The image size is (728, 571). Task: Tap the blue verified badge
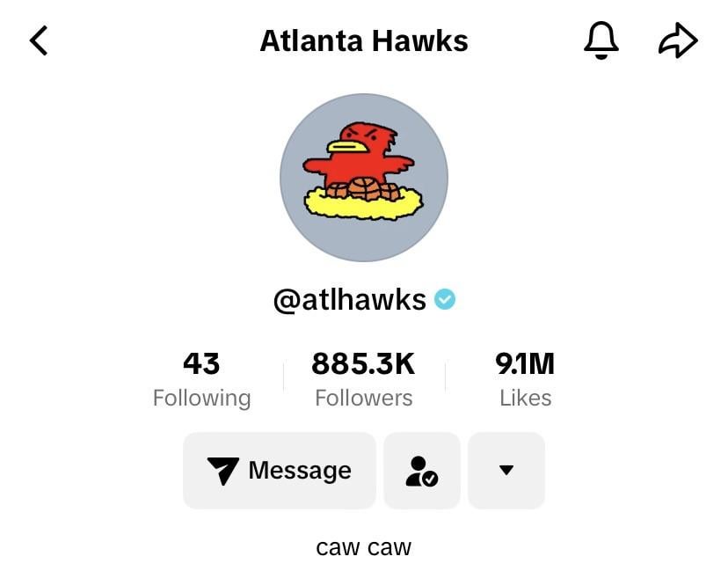pos(445,299)
